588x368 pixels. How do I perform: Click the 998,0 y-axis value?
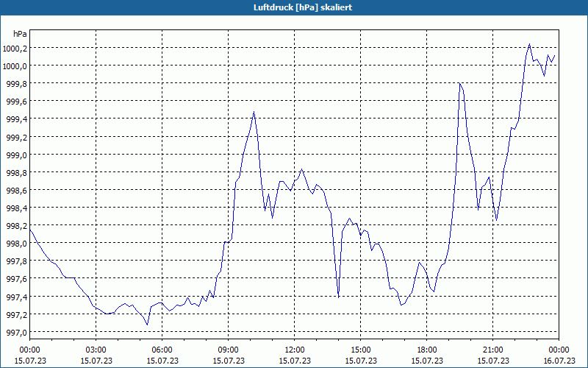point(17,244)
